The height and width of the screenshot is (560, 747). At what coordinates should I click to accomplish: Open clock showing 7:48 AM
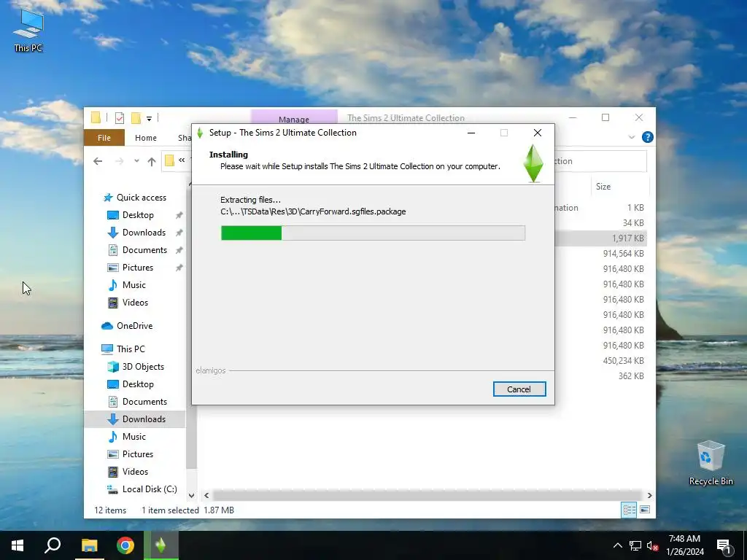[684, 545]
